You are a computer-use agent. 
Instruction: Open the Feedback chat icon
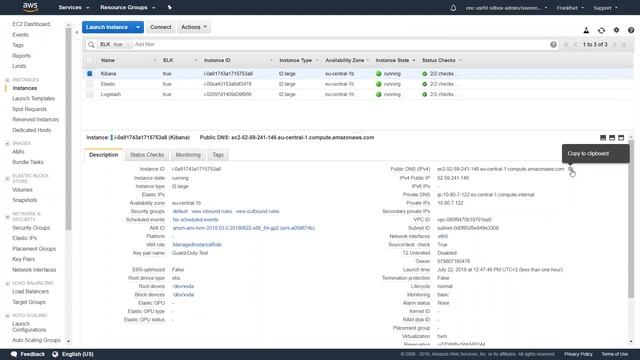14,354
